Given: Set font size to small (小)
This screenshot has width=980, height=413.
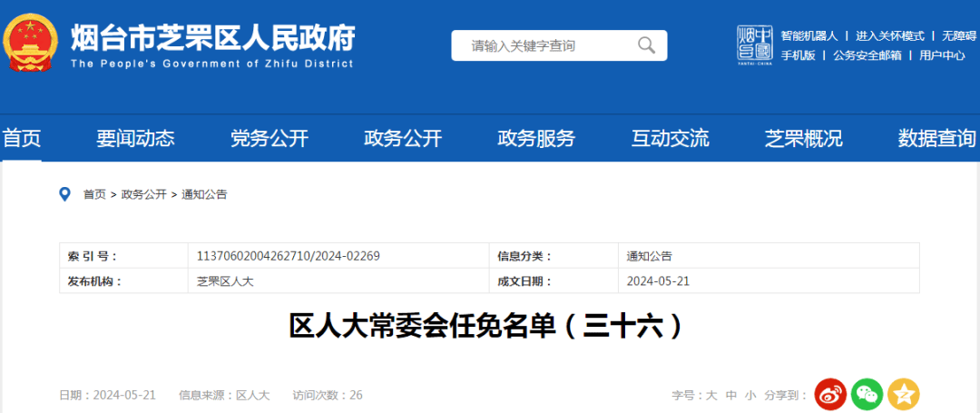Looking at the screenshot, I should pyautogui.click(x=750, y=395).
